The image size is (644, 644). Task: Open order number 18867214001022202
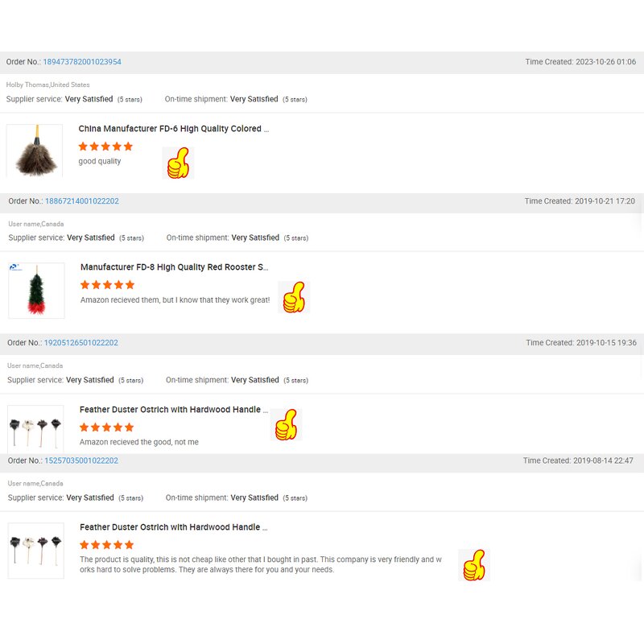82,201
